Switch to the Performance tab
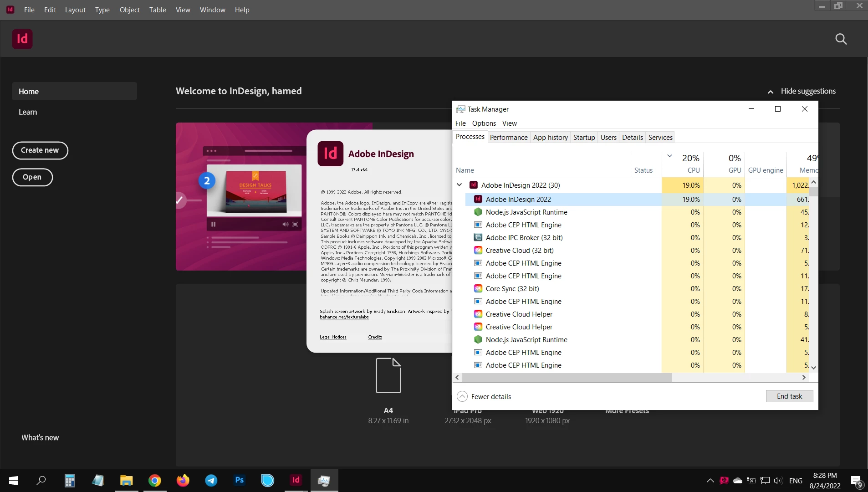Viewport: 868px width, 492px height. 509,137
